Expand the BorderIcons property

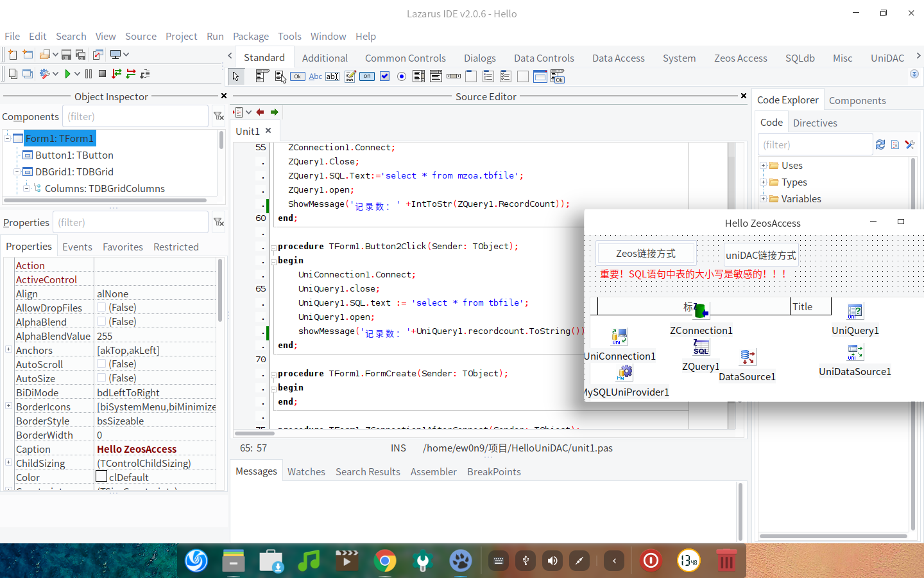pos(8,406)
